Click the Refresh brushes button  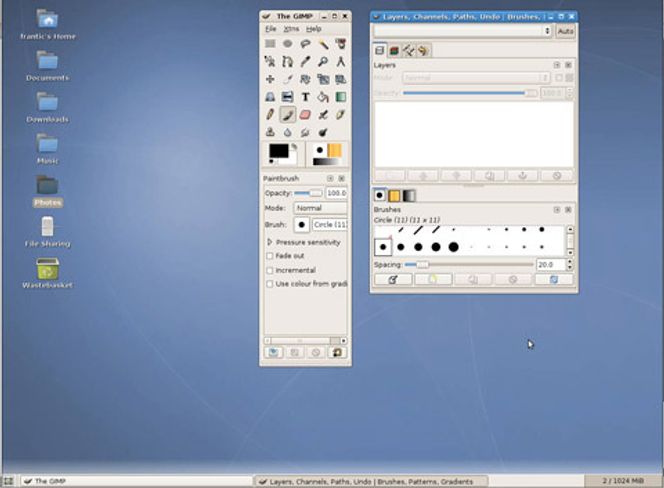tap(554, 280)
